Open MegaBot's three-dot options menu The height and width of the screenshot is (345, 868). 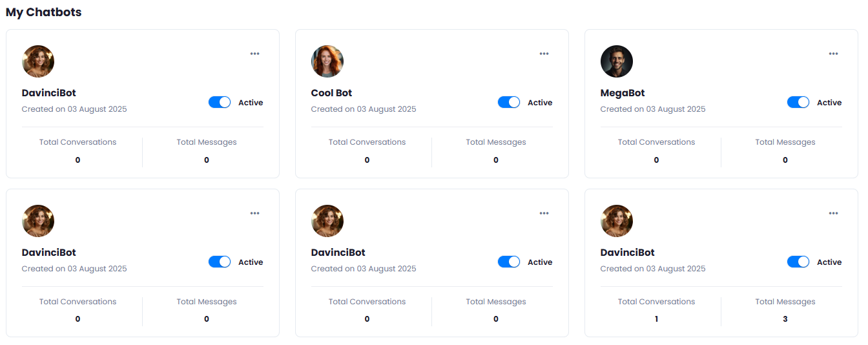pos(833,54)
